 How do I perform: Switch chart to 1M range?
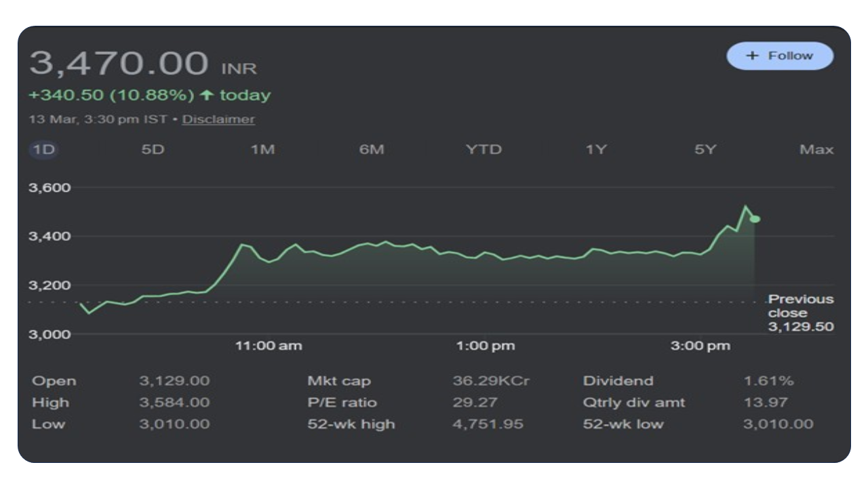click(x=262, y=150)
